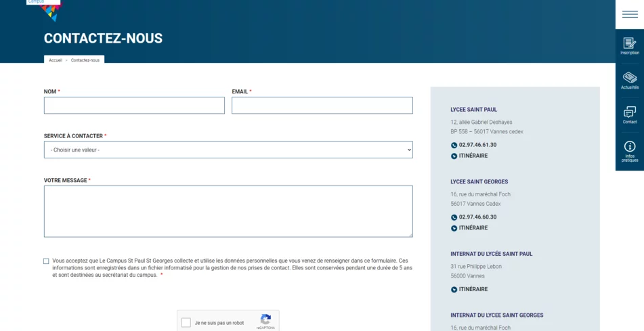Click the reCAPTCHA logo icon

pyautogui.click(x=265, y=319)
